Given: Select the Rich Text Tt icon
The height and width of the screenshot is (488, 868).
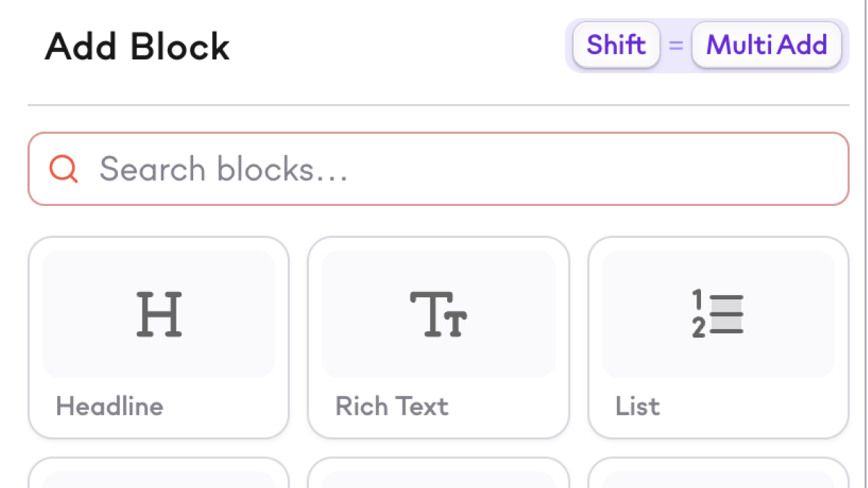Looking at the screenshot, I should pyautogui.click(x=438, y=314).
